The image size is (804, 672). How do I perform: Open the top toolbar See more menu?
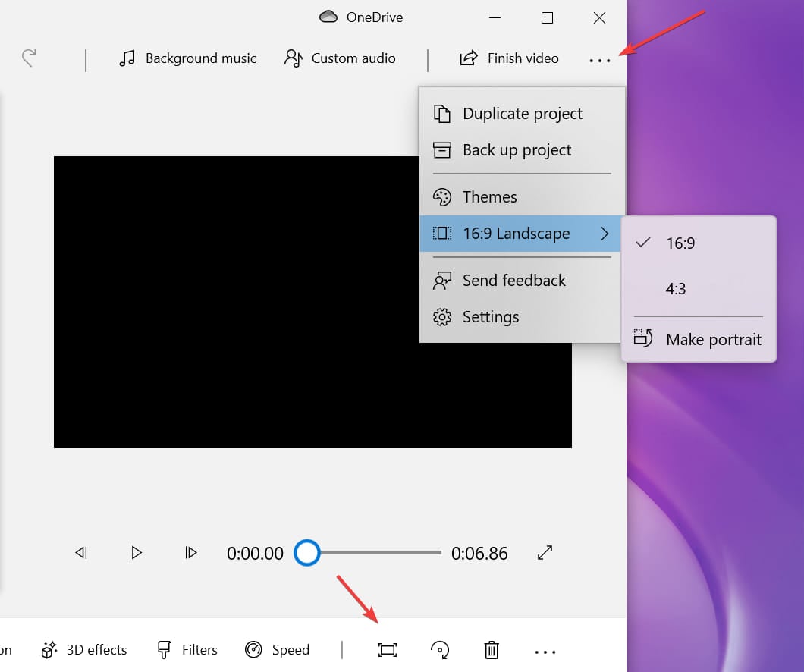(x=599, y=61)
